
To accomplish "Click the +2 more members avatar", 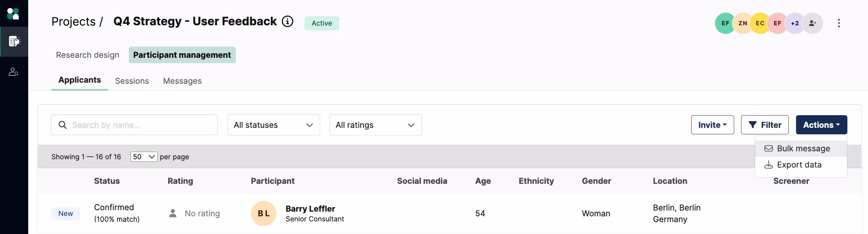I will (795, 23).
